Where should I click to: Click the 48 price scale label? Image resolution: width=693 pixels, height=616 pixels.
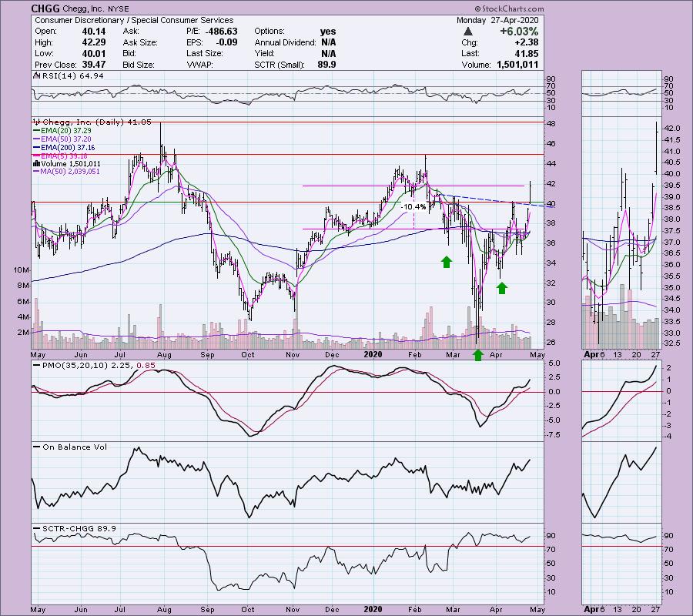point(551,124)
